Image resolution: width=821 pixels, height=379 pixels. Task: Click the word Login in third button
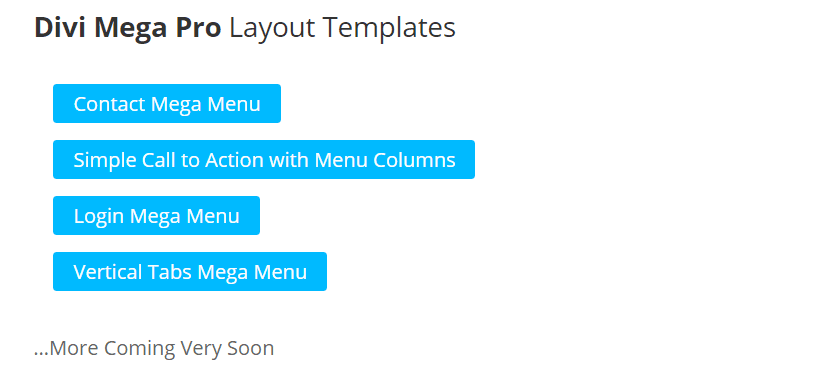click(x=99, y=217)
